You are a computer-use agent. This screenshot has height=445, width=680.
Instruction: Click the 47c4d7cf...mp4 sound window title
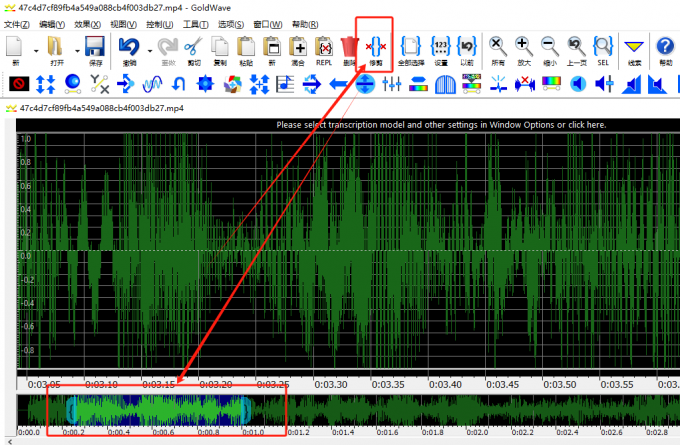click(x=101, y=108)
